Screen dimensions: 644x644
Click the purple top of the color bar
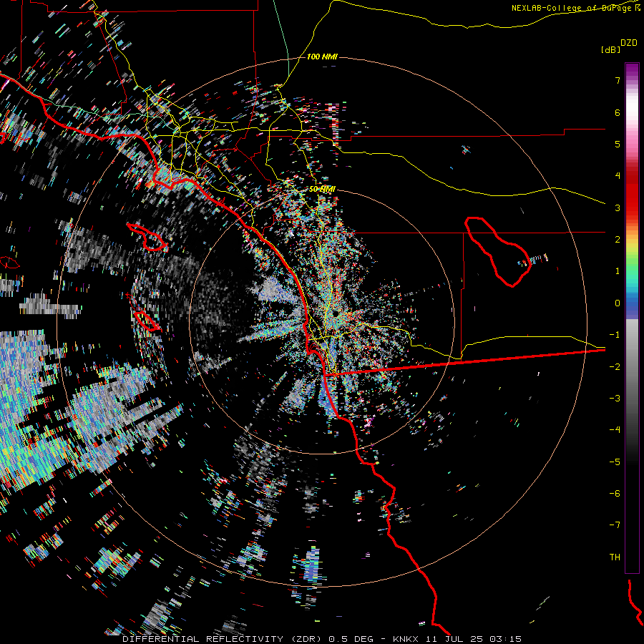click(x=632, y=70)
